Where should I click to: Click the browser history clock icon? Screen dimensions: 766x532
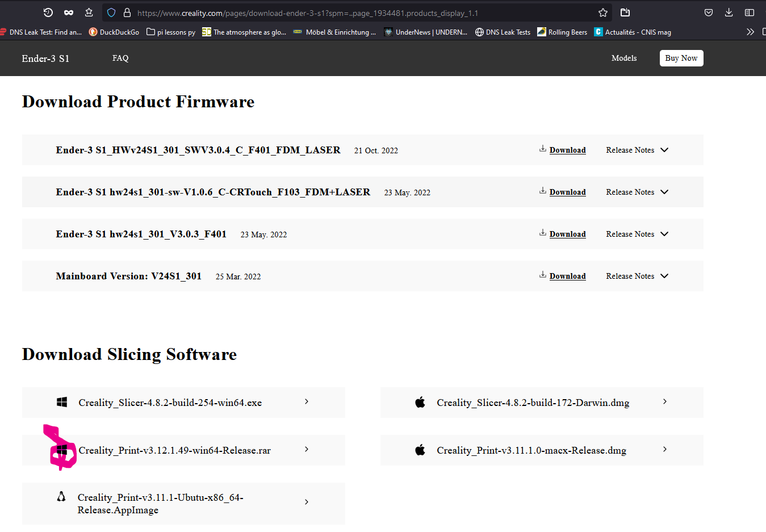click(48, 12)
